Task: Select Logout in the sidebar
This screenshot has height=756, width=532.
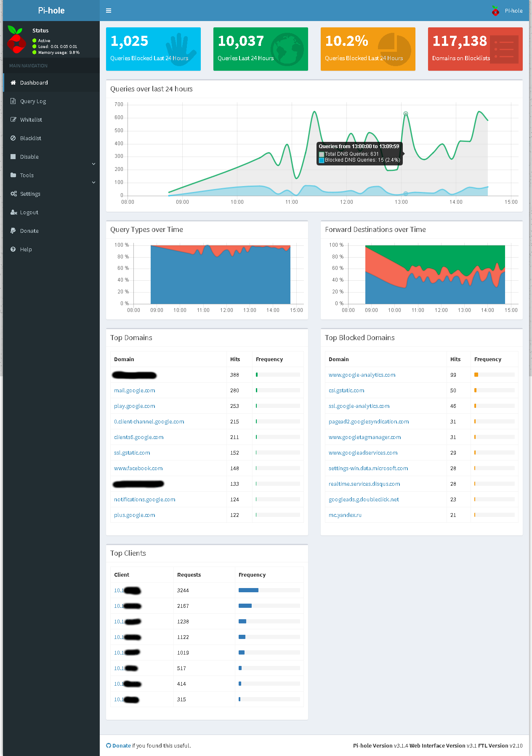Action: (51, 212)
